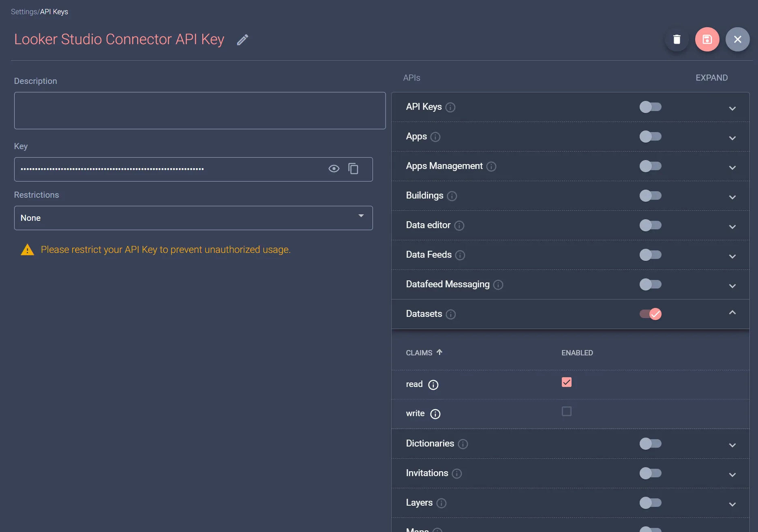Enable the Datafeed Messaging toggle
Screen dimensions: 758x532
tap(650, 284)
